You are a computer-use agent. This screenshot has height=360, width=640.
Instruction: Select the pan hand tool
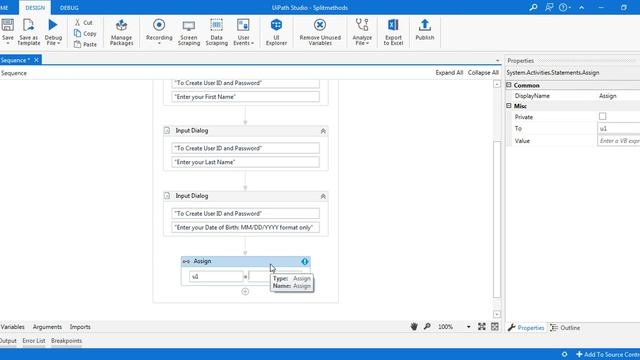pos(414,327)
